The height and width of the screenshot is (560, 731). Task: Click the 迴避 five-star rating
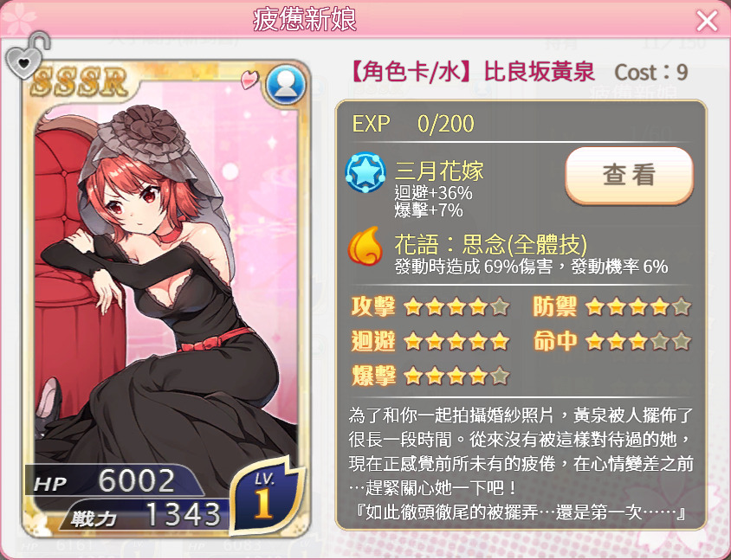click(x=456, y=342)
